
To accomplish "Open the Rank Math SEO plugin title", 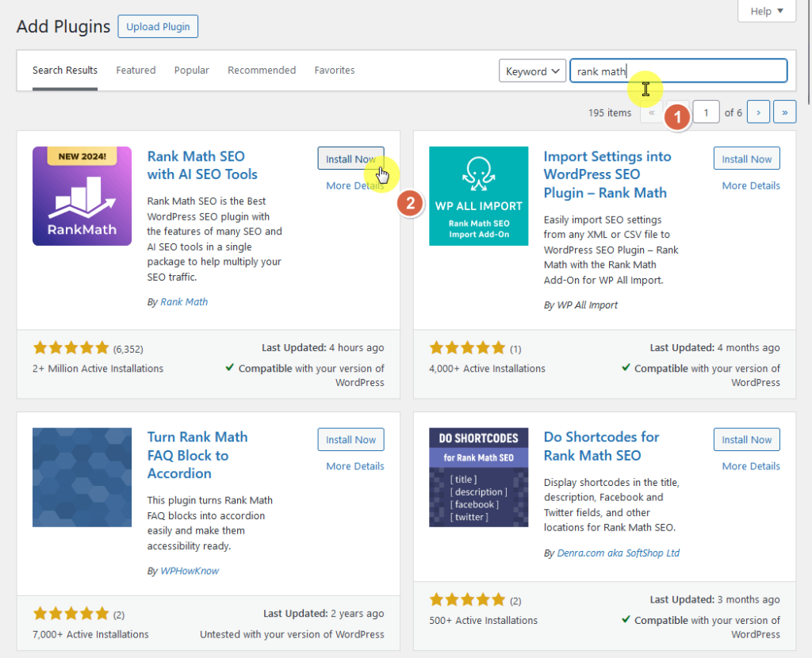I will (202, 165).
